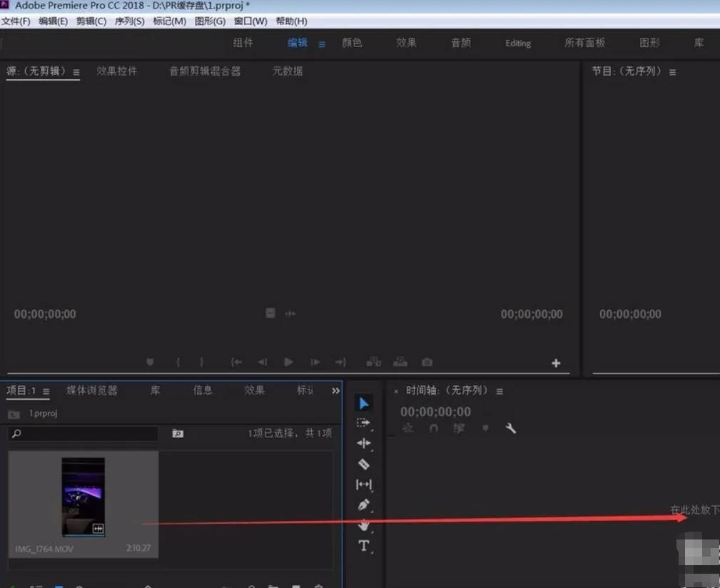Switch to the 所有面板 workspace

(584, 43)
